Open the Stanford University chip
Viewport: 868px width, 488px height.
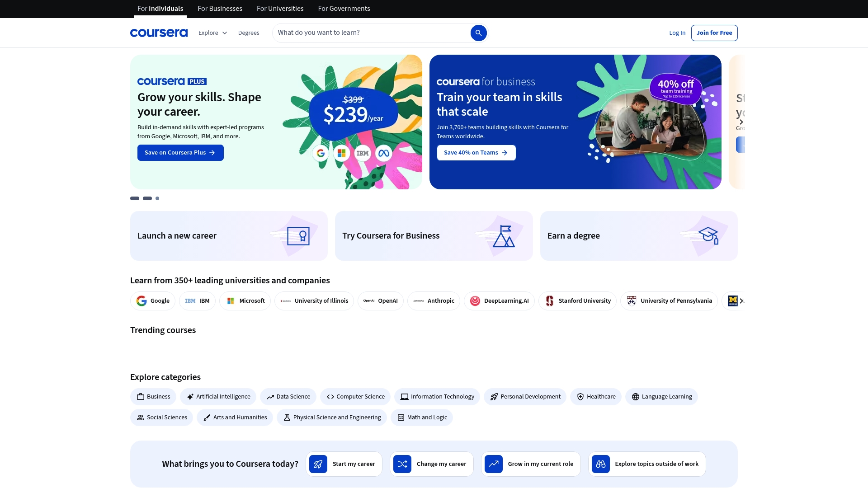pyautogui.click(x=577, y=301)
